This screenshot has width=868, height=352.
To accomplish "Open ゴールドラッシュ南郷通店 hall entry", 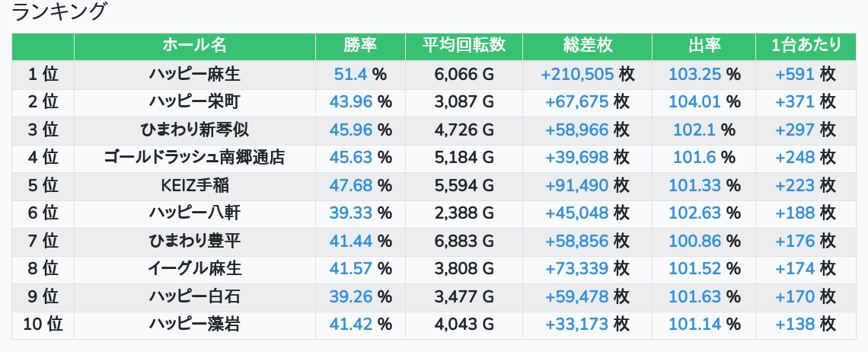I will point(194,158).
